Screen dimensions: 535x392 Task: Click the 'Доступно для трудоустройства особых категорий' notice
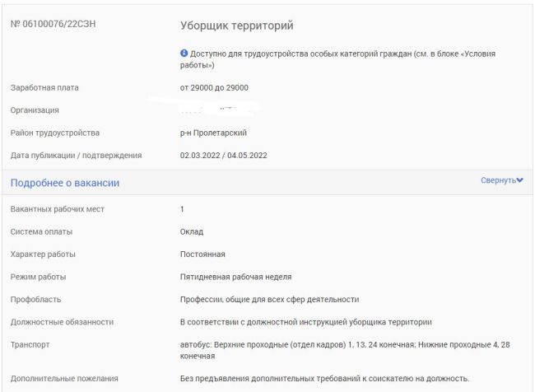[x=337, y=59]
